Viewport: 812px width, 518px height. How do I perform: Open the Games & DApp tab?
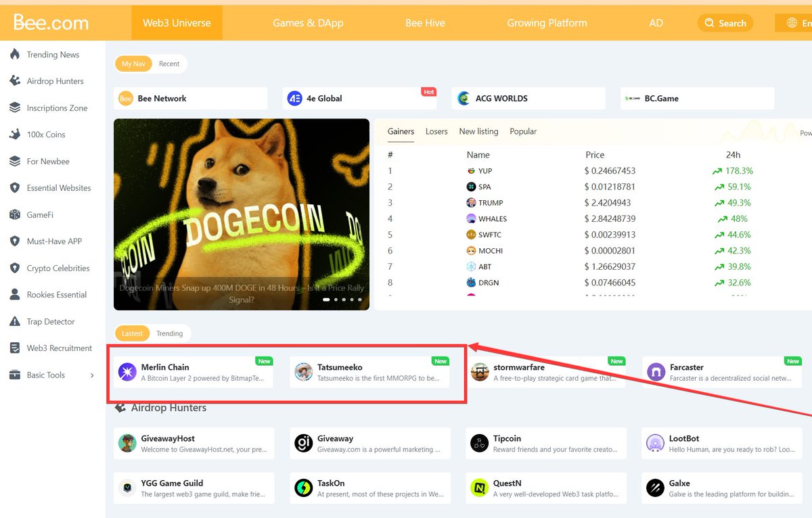308,23
